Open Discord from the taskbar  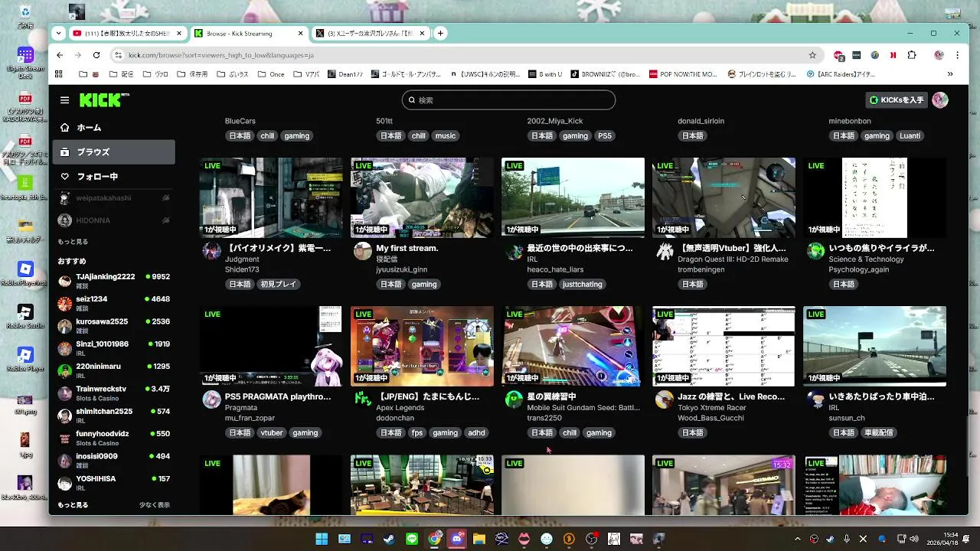point(457,539)
